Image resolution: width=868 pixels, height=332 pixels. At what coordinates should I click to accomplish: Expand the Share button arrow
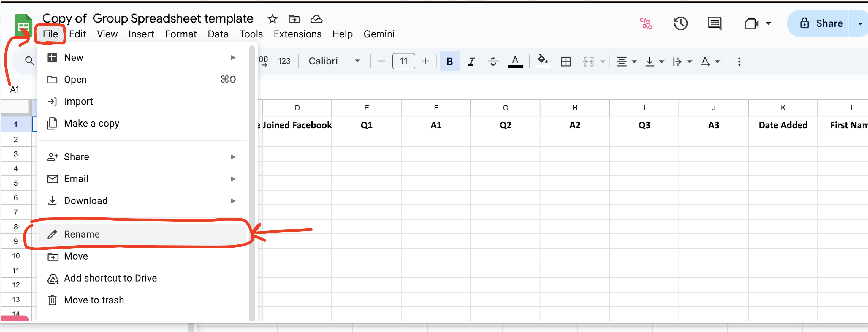(x=860, y=23)
